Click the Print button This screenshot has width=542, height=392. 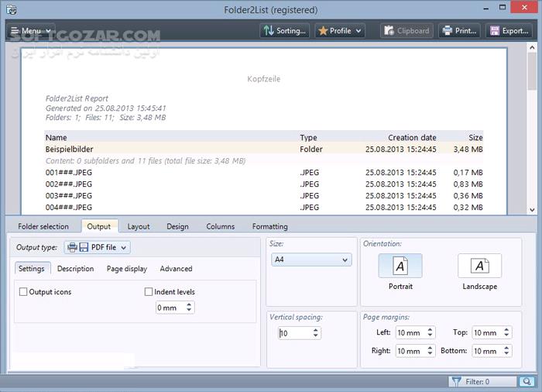click(460, 31)
